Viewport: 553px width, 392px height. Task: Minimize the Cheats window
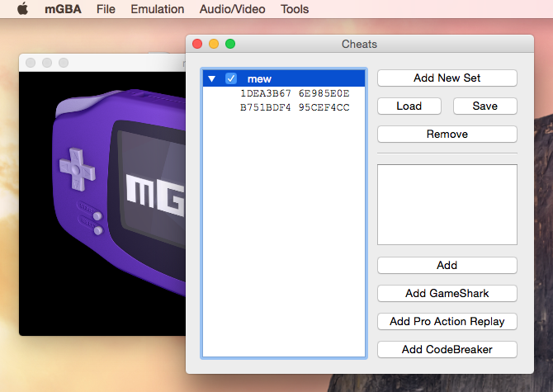pyautogui.click(x=214, y=44)
